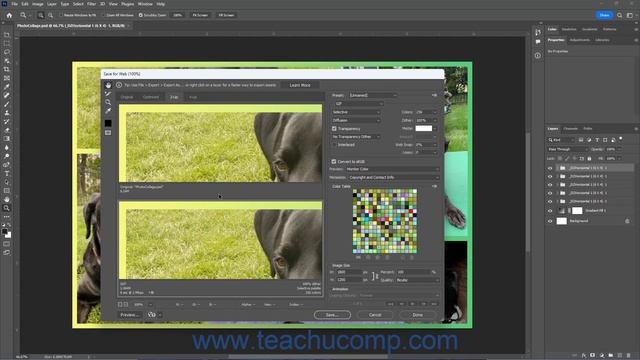Click the Cancel button
Screen dimensions: 640x360
[375, 315]
